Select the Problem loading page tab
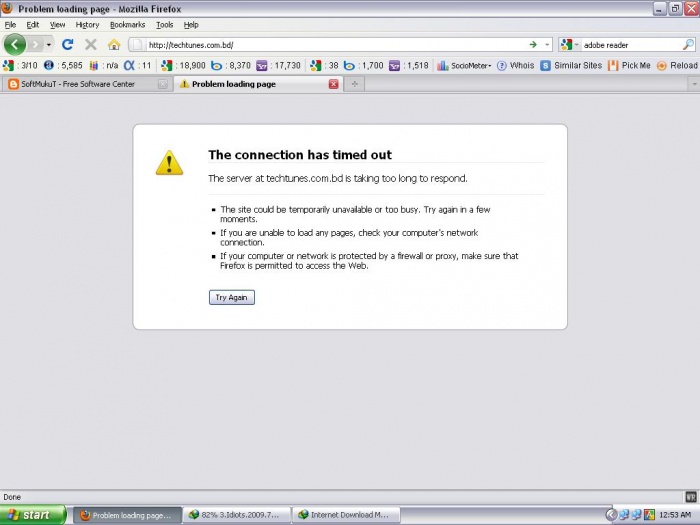The width and height of the screenshot is (700, 525). (259, 84)
